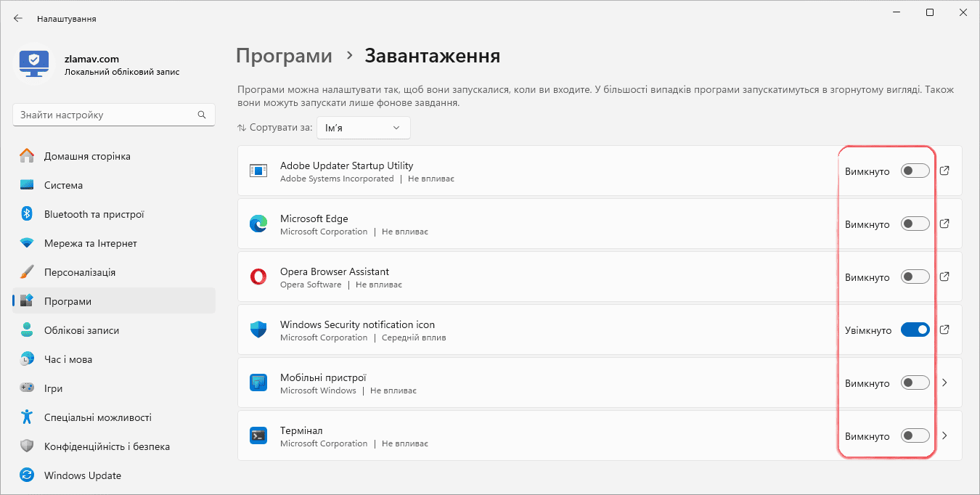Viewport: 980px width, 495px height.
Task: Click the zlamav.com account name
Action: [91, 59]
